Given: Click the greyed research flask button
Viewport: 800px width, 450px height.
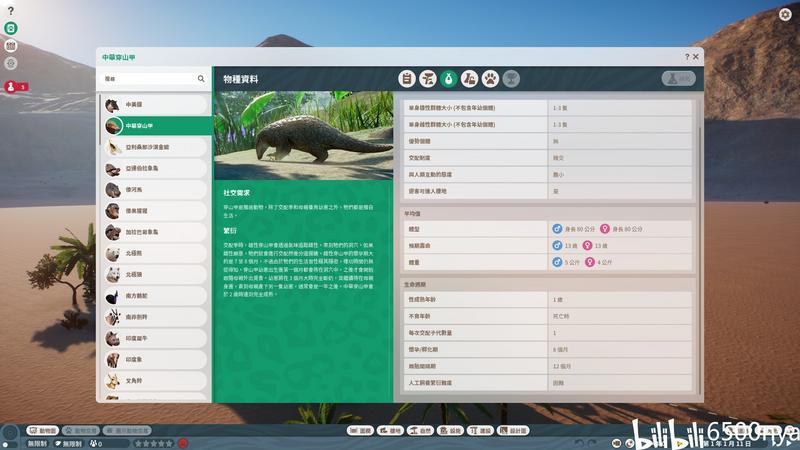Looking at the screenshot, I should [x=679, y=79].
